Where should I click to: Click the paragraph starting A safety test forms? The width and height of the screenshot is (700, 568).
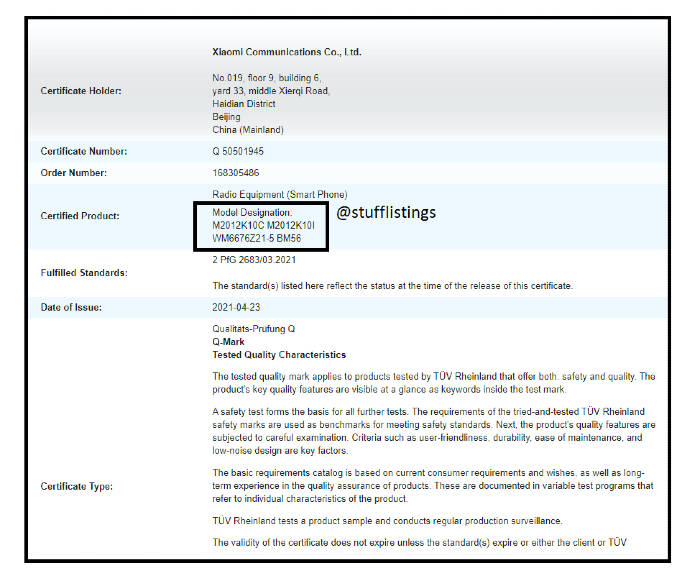click(x=433, y=431)
